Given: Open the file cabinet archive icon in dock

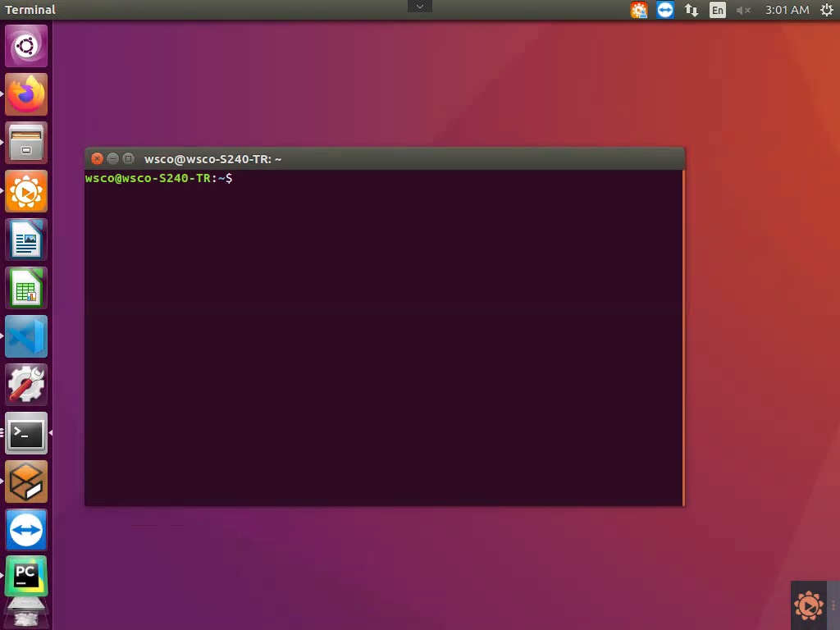Looking at the screenshot, I should click(x=26, y=141).
